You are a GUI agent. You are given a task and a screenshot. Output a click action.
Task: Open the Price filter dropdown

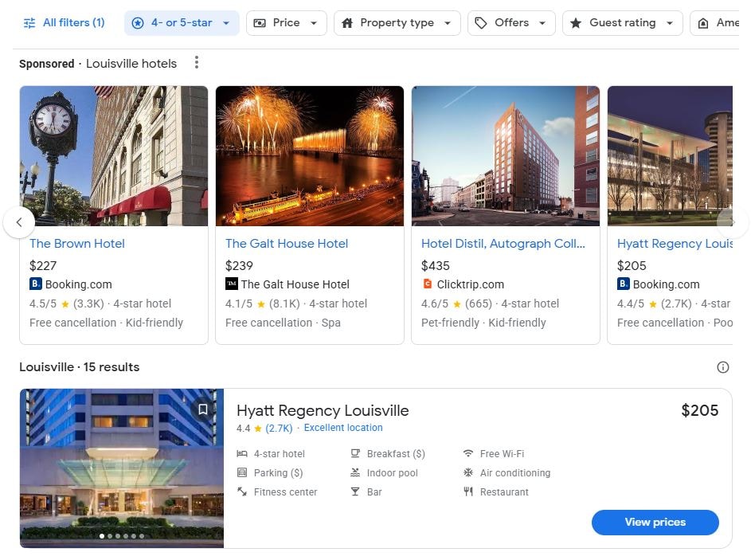click(287, 22)
